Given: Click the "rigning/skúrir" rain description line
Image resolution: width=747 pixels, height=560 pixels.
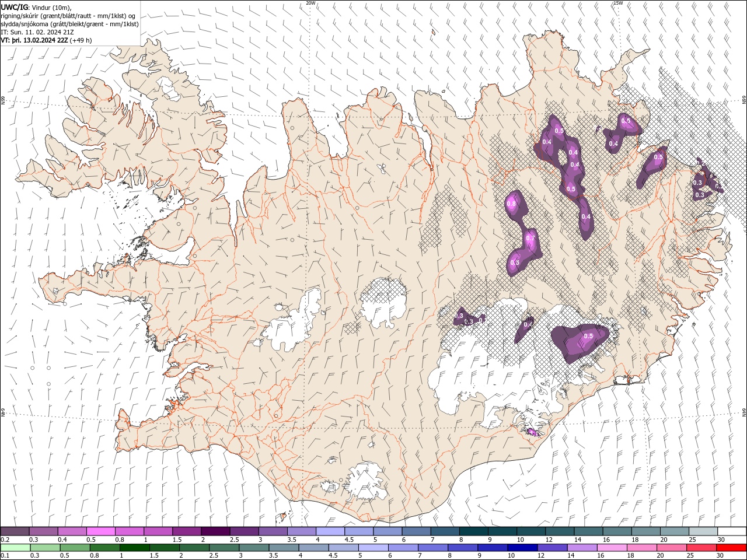Looking at the screenshot, I should click(69, 16).
